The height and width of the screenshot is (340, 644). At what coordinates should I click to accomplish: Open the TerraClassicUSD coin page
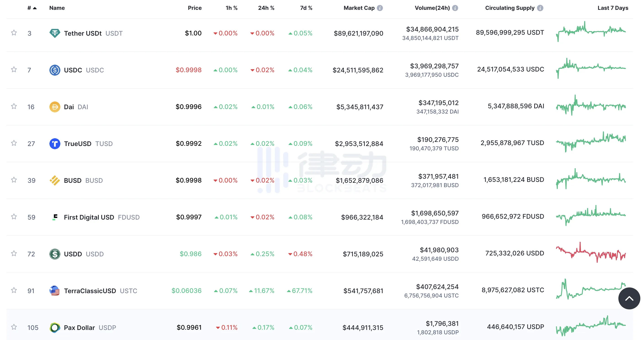tap(90, 291)
